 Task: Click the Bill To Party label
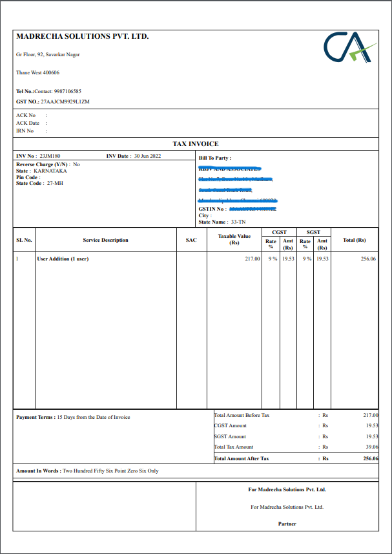(x=215, y=158)
